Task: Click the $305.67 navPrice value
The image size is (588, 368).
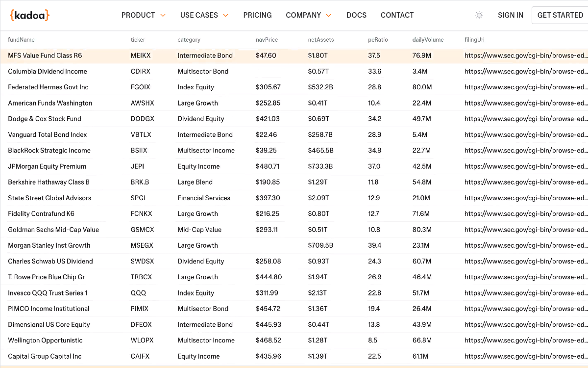Action: 268,87
